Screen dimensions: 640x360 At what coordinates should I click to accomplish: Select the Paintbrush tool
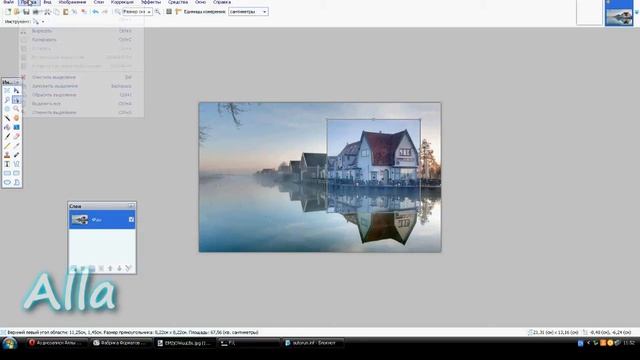click(7, 136)
